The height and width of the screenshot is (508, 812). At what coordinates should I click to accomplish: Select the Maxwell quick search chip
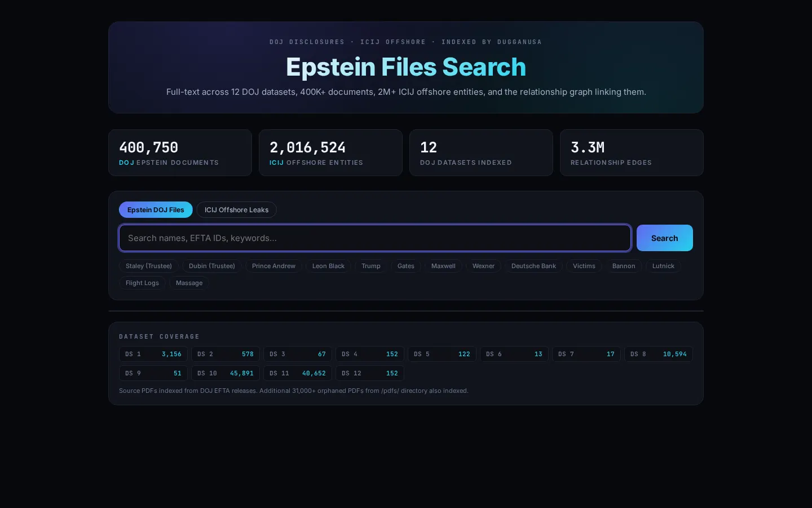(x=443, y=266)
